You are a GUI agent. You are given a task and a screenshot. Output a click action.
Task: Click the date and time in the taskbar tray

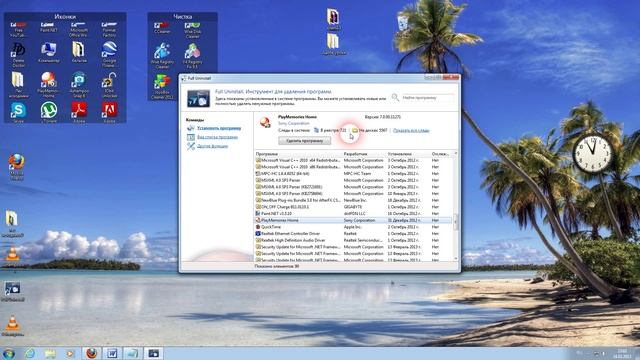click(x=622, y=353)
